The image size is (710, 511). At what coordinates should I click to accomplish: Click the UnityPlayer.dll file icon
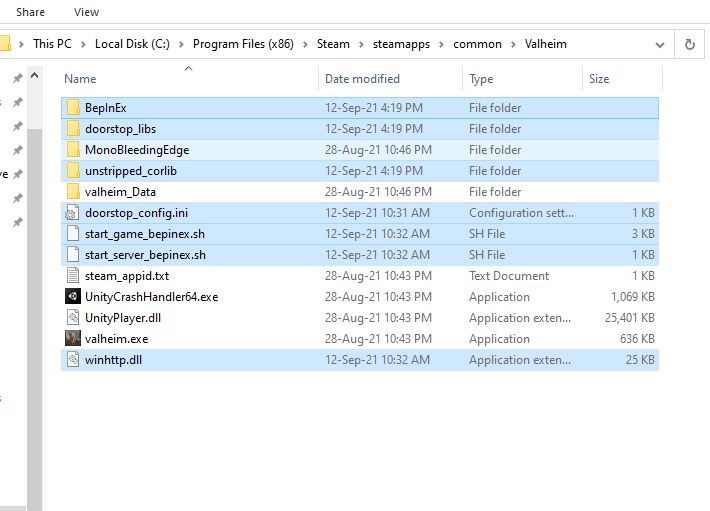click(x=73, y=318)
